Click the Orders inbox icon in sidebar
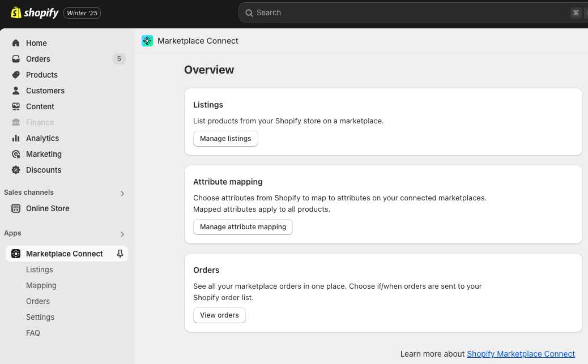 coord(16,59)
